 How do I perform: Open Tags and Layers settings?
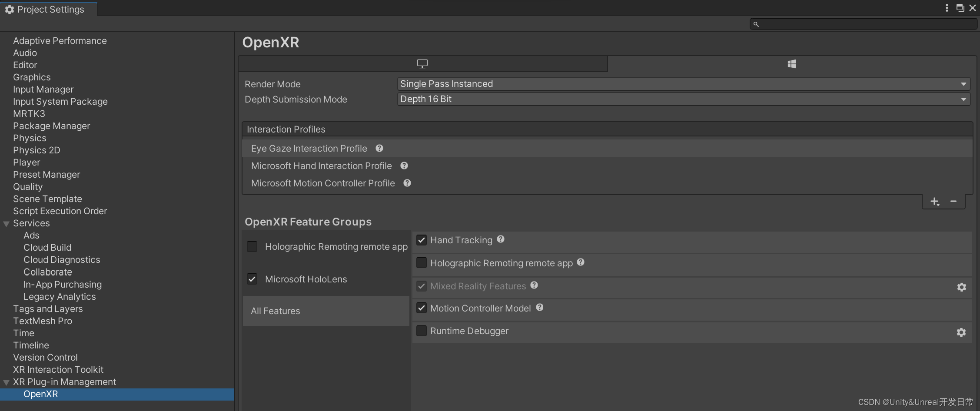[x=48, y=308]
